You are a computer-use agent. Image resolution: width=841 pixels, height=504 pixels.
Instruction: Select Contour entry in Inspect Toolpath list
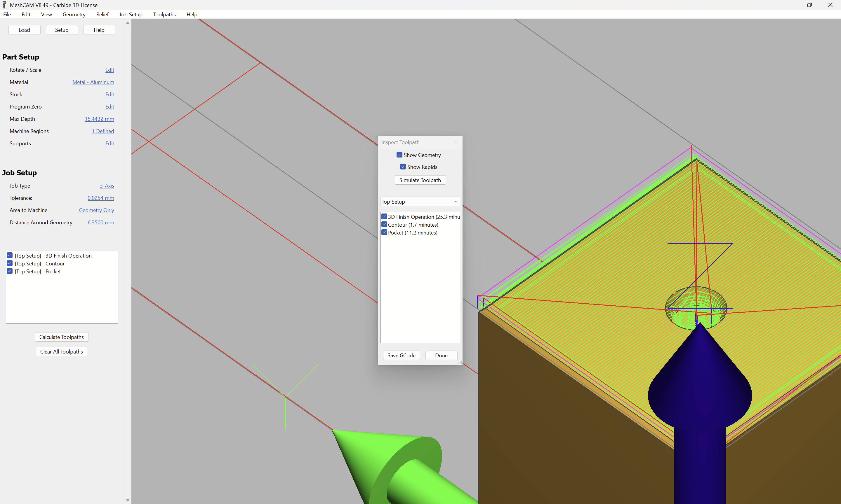coord(413,225)
